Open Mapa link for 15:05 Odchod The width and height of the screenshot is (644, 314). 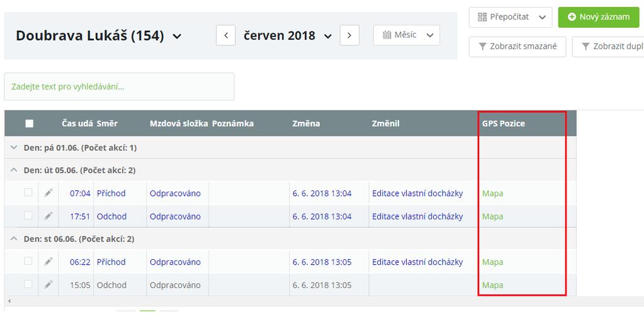point(492,285)
